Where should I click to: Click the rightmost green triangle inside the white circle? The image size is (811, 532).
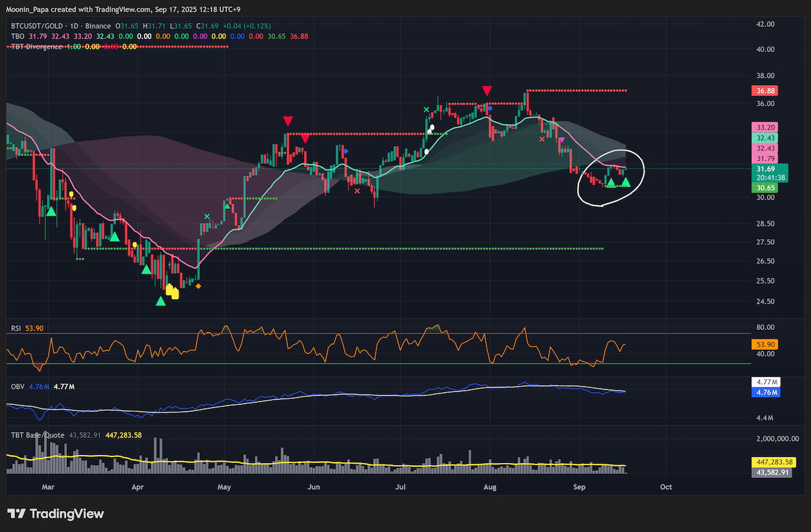tap(626, 182)
